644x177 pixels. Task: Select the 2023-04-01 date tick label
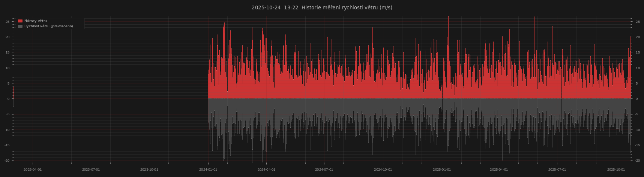coord(33,170)
